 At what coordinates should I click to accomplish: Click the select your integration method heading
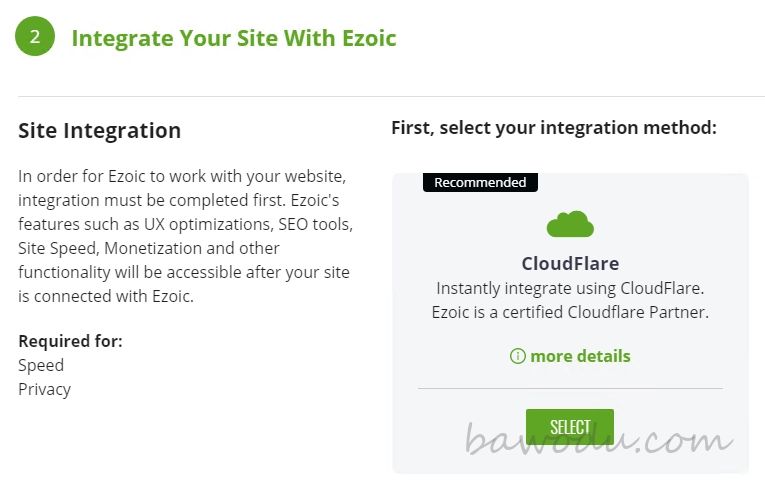click(x=554, y=128)
